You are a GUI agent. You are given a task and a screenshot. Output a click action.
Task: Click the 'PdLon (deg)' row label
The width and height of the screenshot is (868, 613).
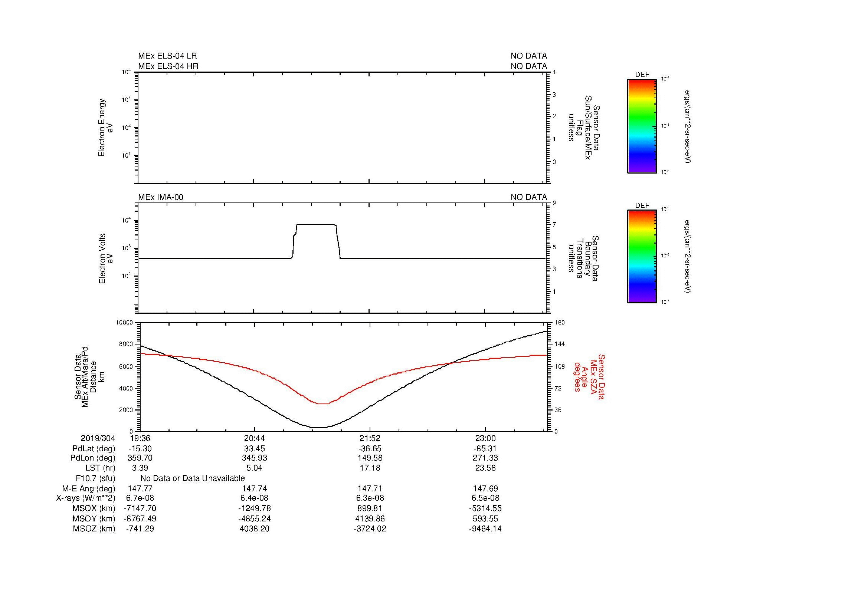[93, 458]
